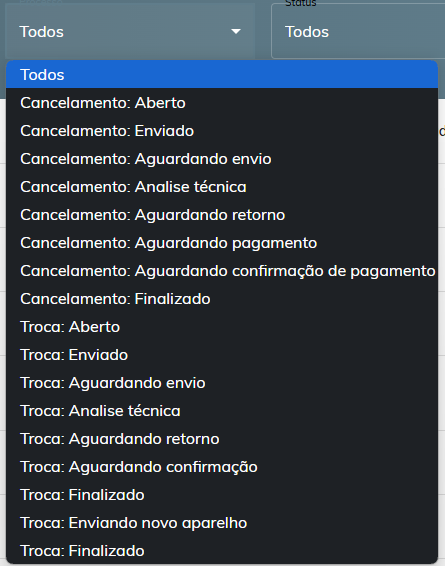Choose the last Troca: Finalizado entry
The height and width of the screenshot is (566, 445).
[x=222, y=551]
